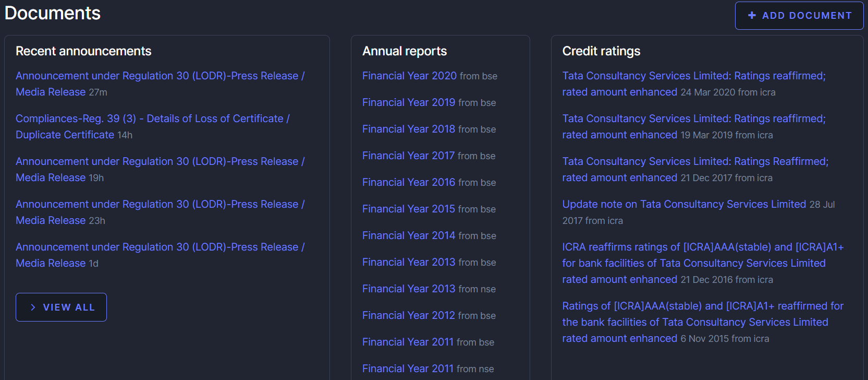This screenshot has width=868, height=380.
Task: Open Financial Year 2013 report from nse
Action: [409, 289]
